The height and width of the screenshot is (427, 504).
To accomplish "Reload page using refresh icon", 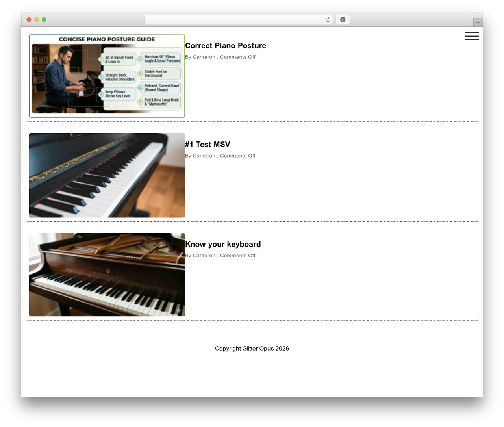I will (328, 20).
